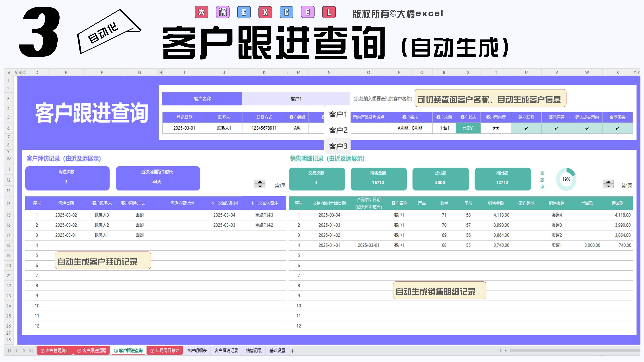
Task: Pick 客户1 option in dropdown list
Action: pyautogui.click(x=338, y=114)
